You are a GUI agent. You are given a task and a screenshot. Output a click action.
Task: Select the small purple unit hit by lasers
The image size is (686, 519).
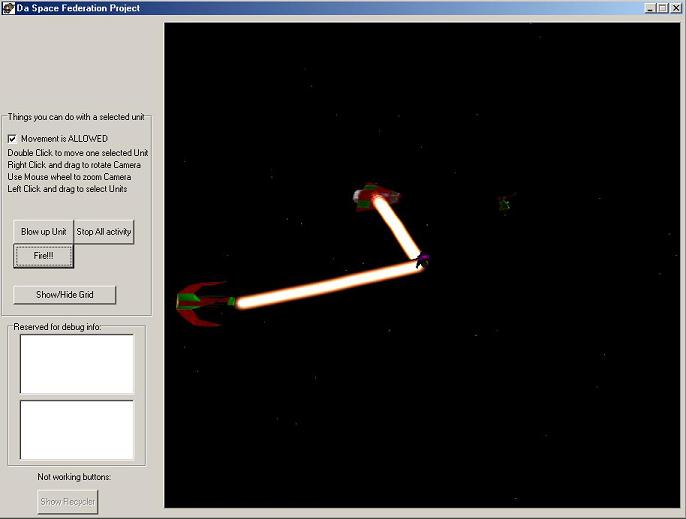tap(423, 260)
